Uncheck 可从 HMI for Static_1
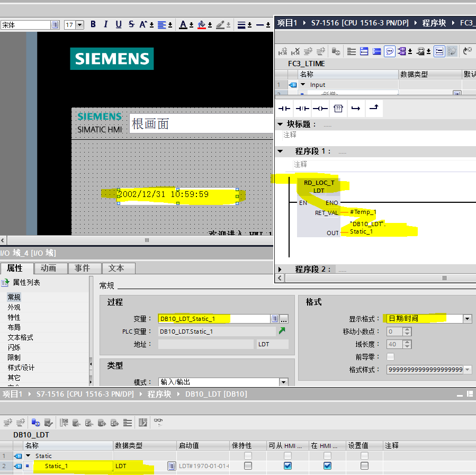This screenshot has height=475, width=476. pos(287,466)
